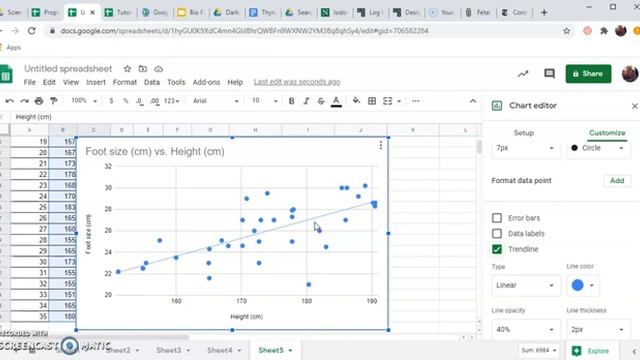Select the Paint format tool
The width and height of the screenshot is (640, 360).
[x=53, y=101]
